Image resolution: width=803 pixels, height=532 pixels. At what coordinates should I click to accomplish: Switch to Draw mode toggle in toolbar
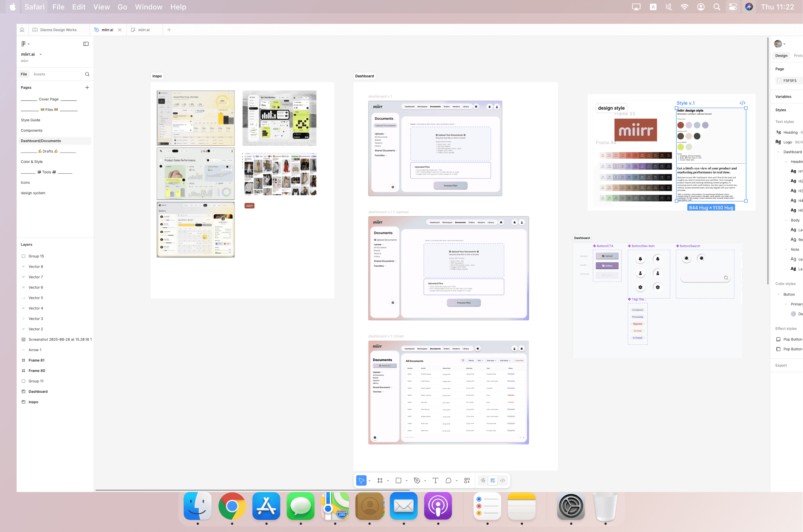point(483,481)
